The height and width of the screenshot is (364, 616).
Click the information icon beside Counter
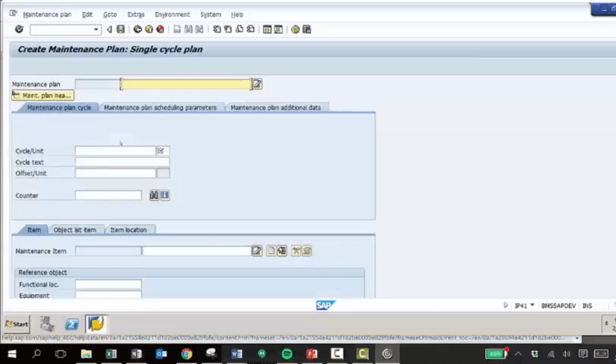pyautogui.click(x=165, y=195)
